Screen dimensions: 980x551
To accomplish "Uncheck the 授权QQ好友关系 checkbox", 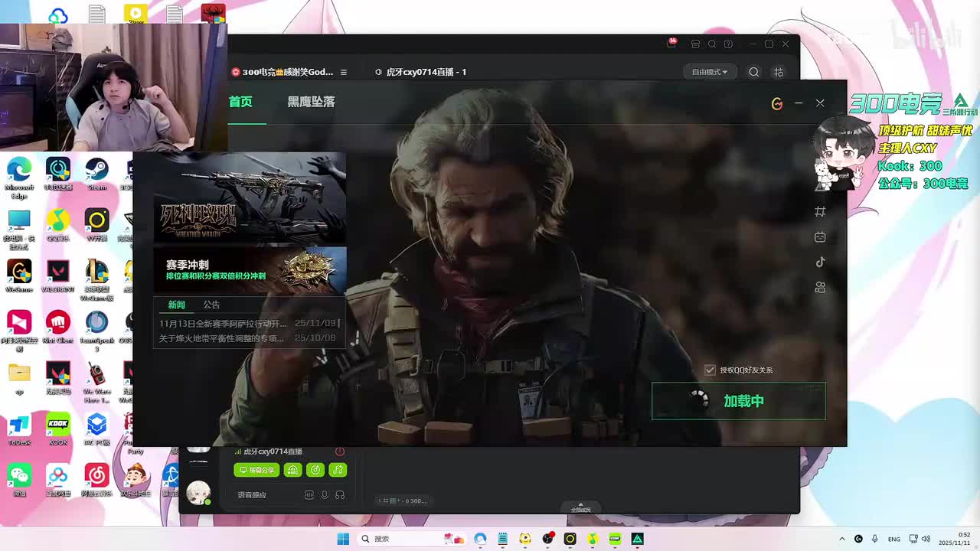I will (x=710, y=370).
